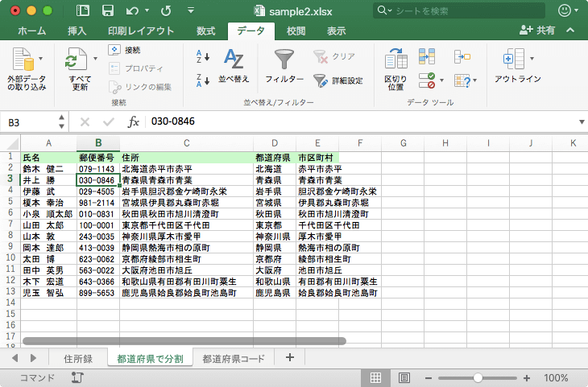Click the formula bar confirm checkmark
Screen dimensions: 588x387
pos(109,121)
